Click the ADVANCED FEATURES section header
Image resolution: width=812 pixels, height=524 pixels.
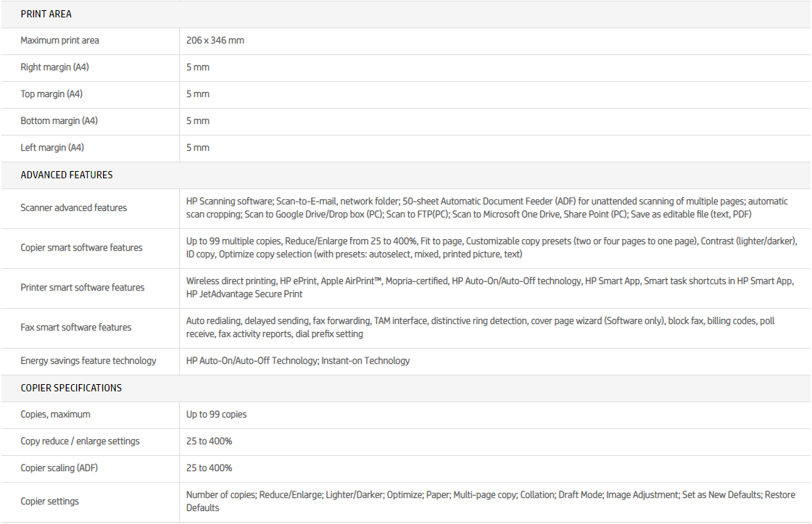pos(67,175)
